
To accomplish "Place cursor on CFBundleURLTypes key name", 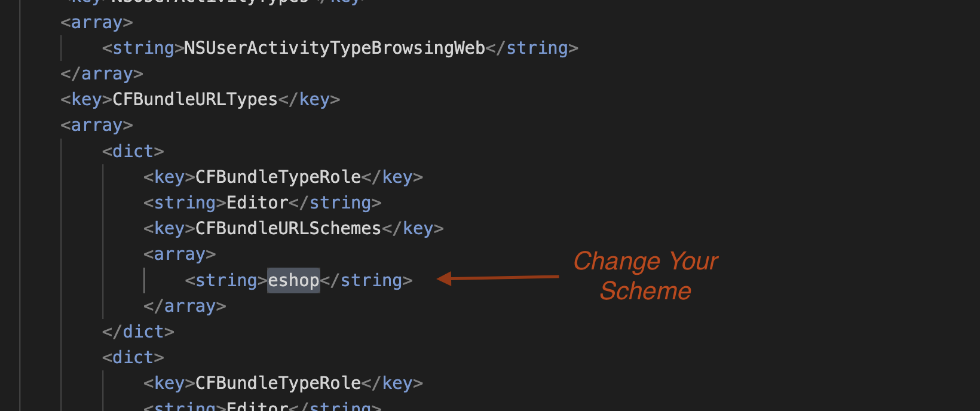I will coord(195,99).
